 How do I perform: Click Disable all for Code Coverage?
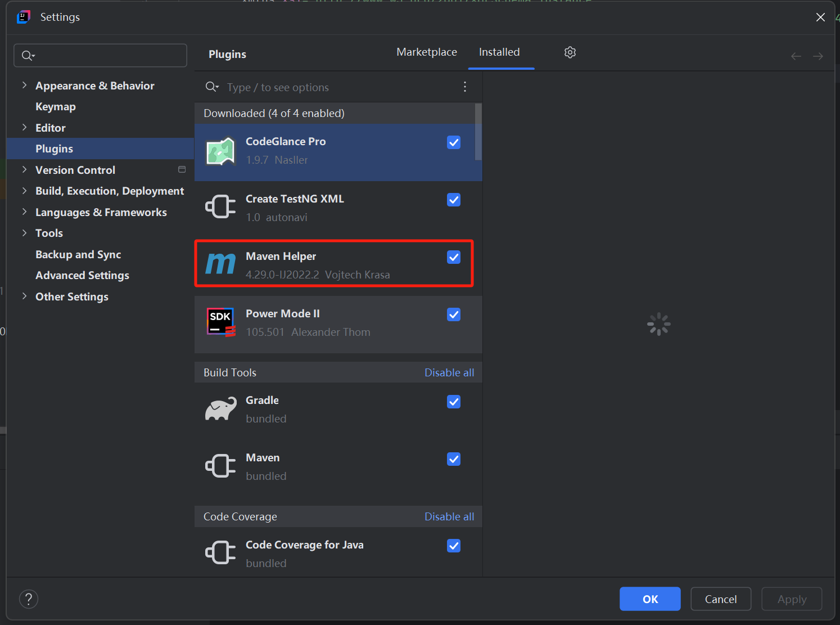click(449, 516)
